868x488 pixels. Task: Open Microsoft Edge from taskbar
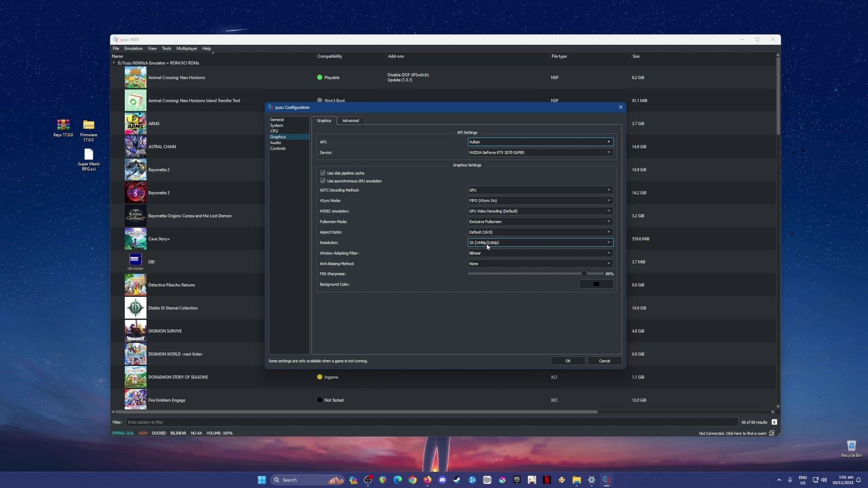tap(398, 480)
